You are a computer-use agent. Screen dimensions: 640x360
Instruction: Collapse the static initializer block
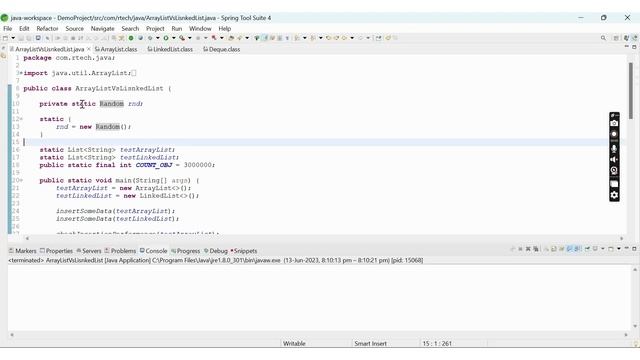click(x=21, y=119)
